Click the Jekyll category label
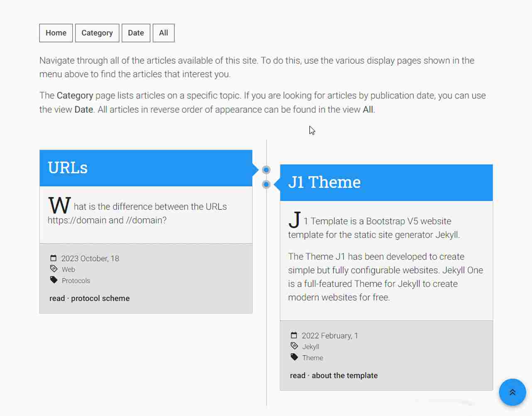The height and width of the screenshot is (416, 532). [x=311, y=347]
